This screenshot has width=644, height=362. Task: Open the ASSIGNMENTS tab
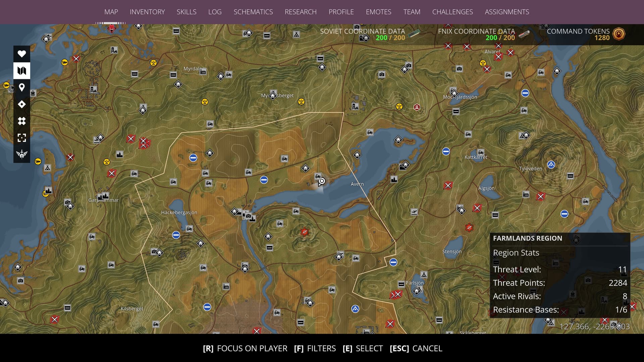[507, 12]
